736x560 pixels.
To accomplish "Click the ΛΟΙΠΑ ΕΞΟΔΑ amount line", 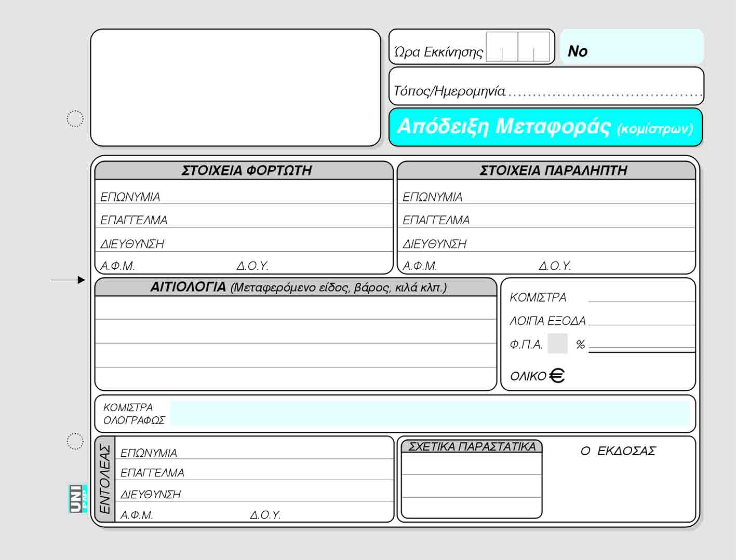I will coord(641,320).
